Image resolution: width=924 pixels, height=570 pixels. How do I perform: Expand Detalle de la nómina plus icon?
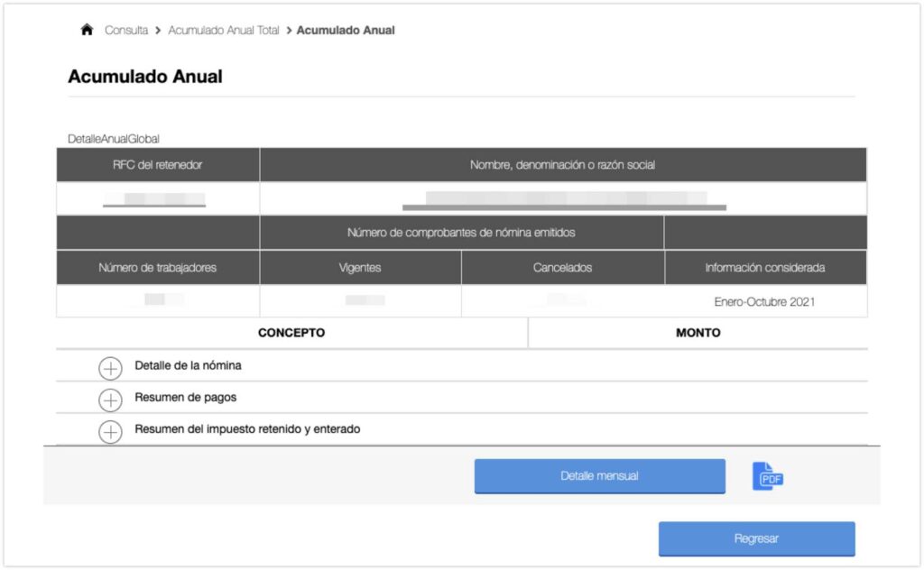coord(110,368)
